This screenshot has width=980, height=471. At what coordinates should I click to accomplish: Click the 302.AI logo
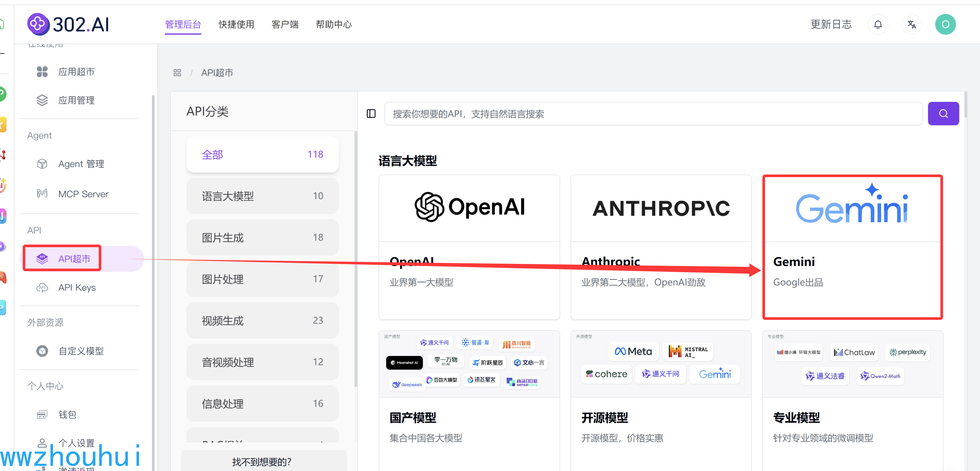coord(69,24)
